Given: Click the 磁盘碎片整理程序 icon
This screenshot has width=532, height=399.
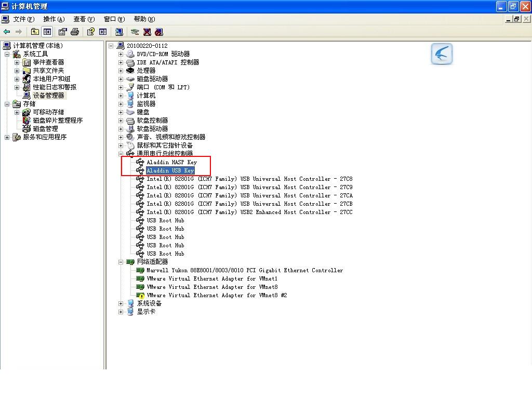Looking at the screenshot, I should tap(26, 121).
